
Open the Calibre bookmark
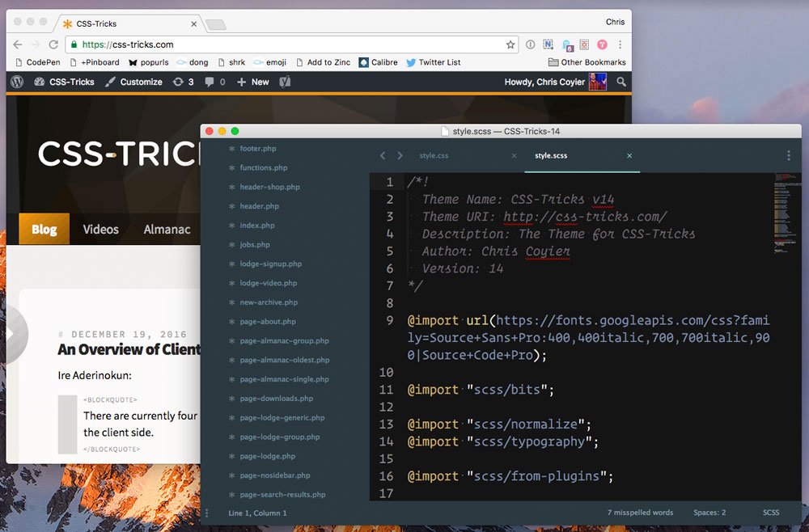click(378, 62)
